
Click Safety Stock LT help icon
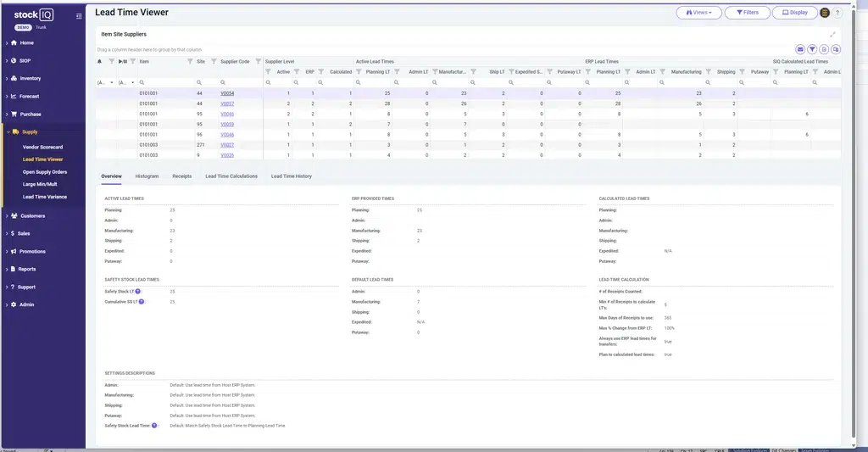click(138, 292)
